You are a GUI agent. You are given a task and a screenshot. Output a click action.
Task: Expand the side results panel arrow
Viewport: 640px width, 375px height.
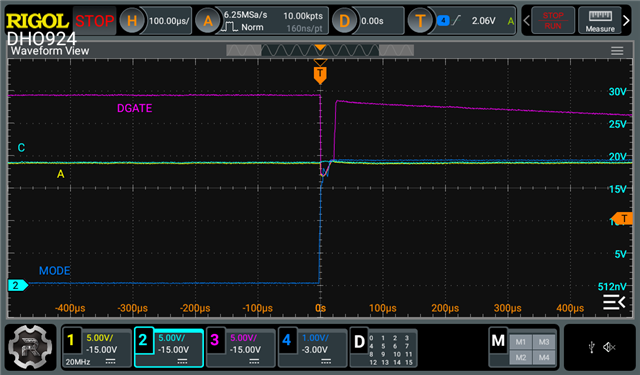614,302
